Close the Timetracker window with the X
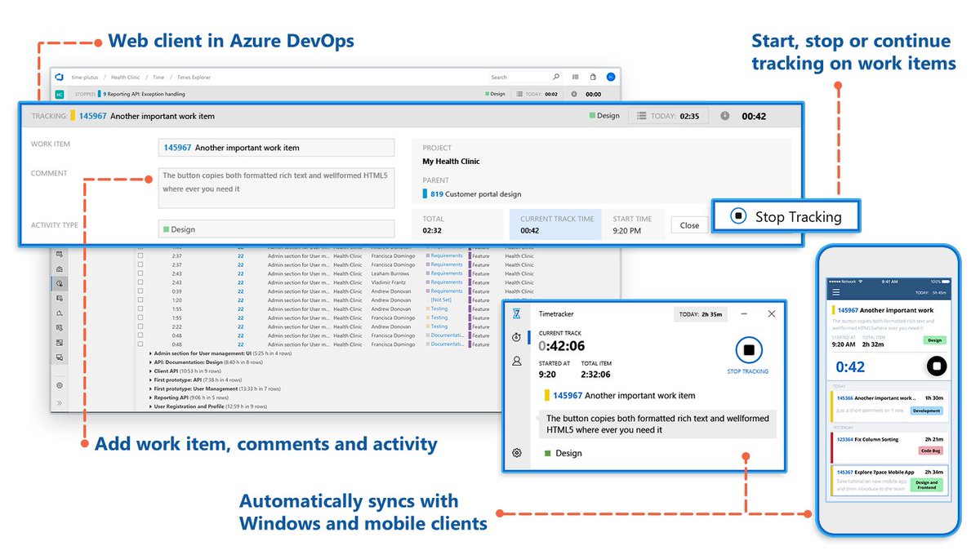The width and height of the screenshot is (980, 555). [772, 313]
